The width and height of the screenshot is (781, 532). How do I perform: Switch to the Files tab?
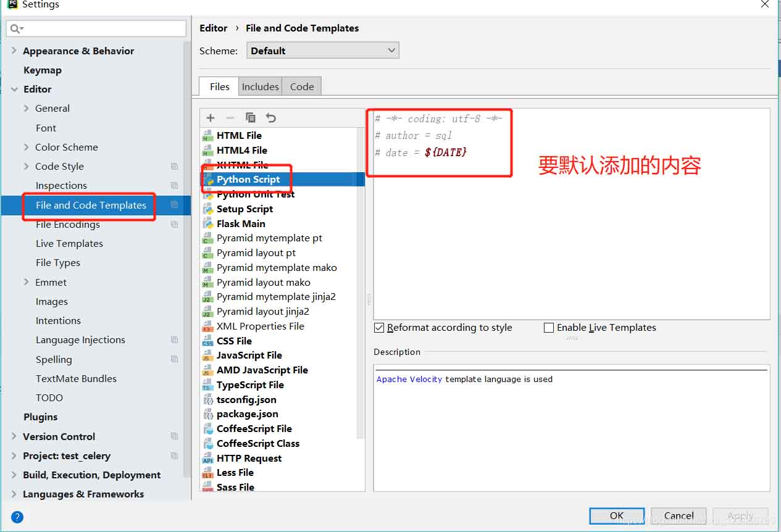(x=219, y=86)
